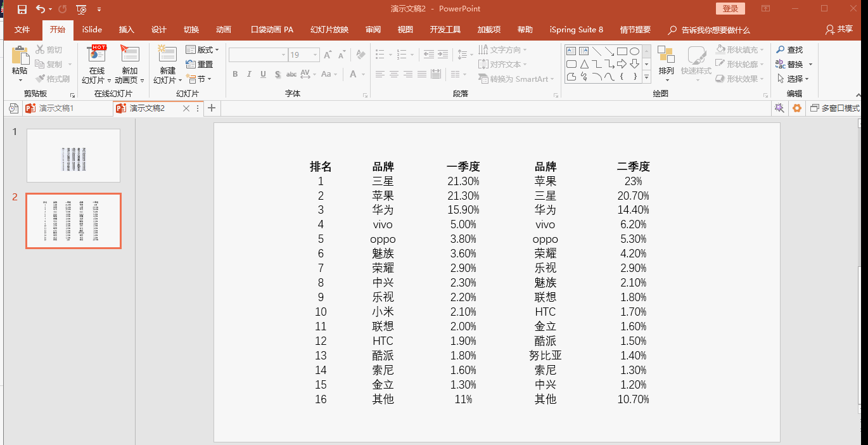Expand the shapes gallery more button
The height and width of the screenshot is (445, 868).
coord(646,77)
